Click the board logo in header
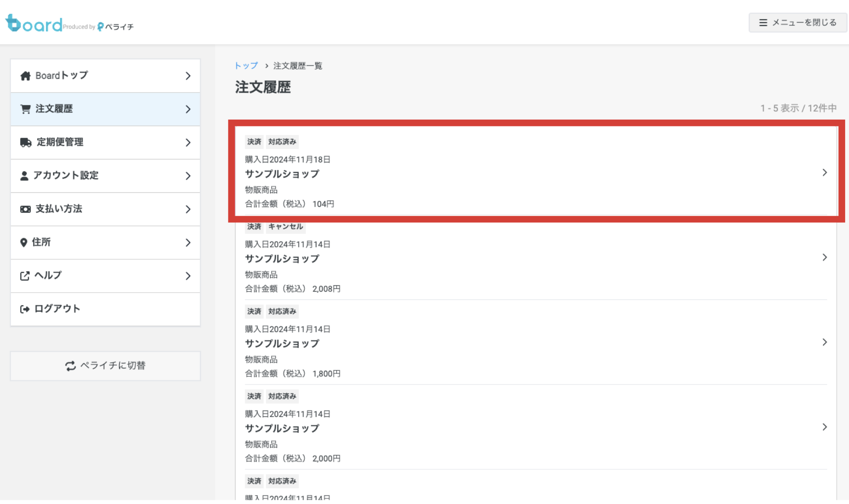 pos(34,24)
